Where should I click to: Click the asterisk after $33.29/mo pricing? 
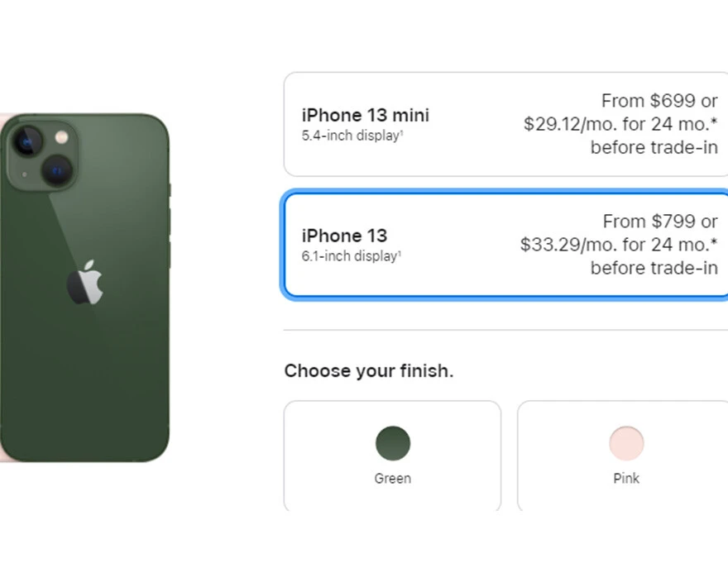[x=716, y=245]
